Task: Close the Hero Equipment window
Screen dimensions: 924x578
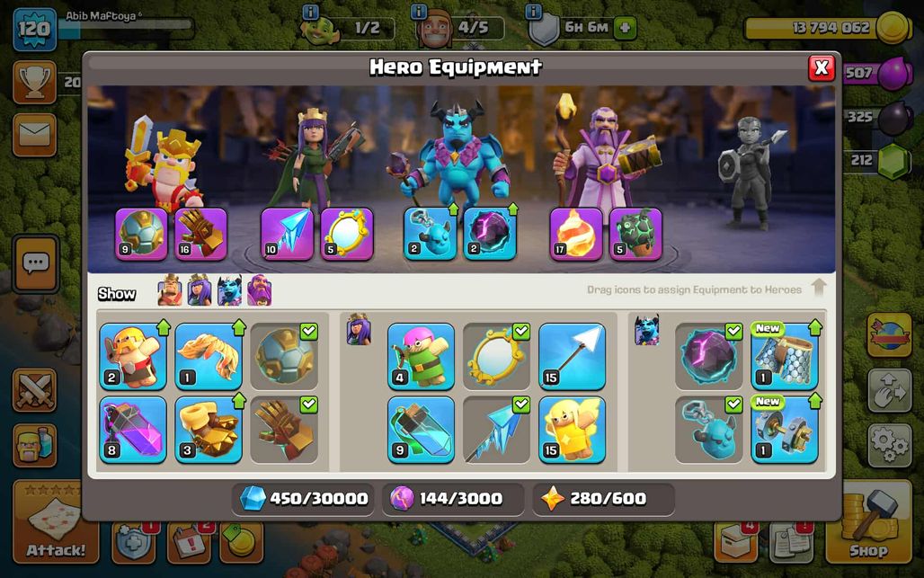Action: [x=821, y=68]
